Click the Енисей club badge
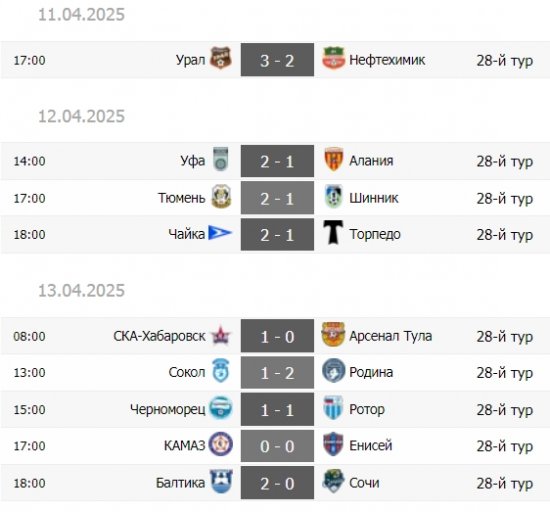The image size is (550, 512). (x=333, y=444)
